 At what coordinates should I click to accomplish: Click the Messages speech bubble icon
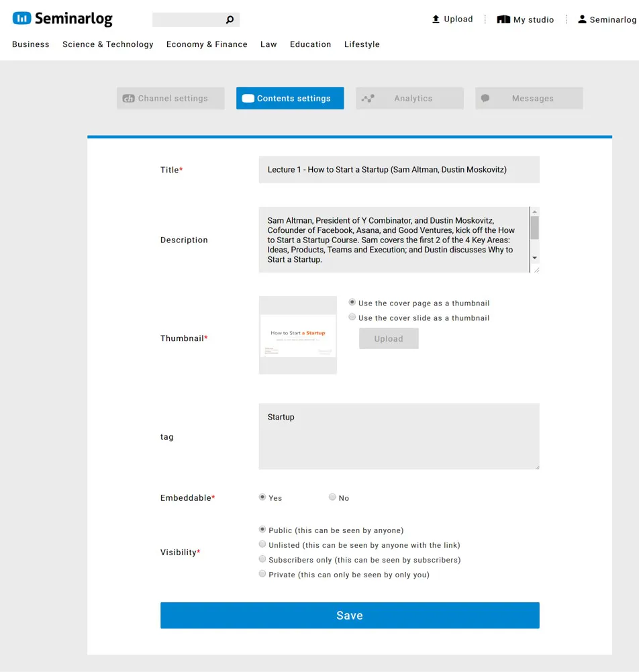(485, 98)
